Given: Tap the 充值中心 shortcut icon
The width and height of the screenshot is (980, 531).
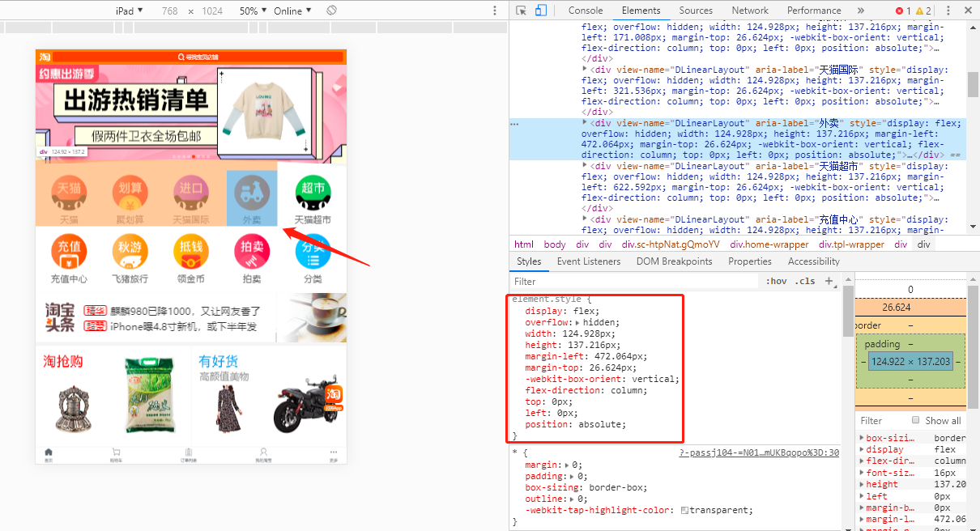Looking at the screenshot, I should coord(70,251).
